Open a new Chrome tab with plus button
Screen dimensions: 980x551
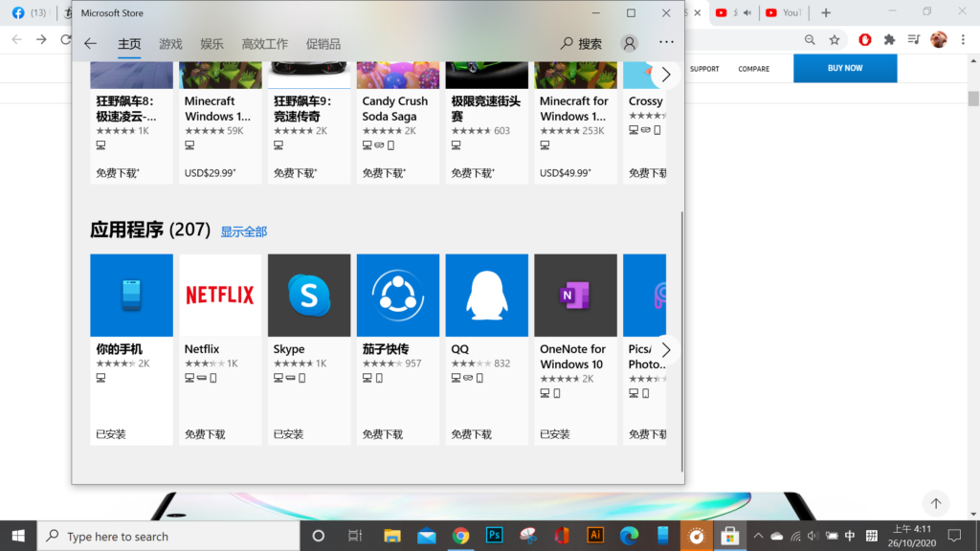coord(826,13)
